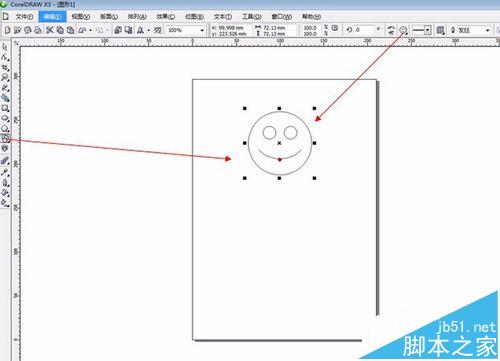The image size is (500, 361).
Task: Open the 帮助 (Help) menu
Action: 311,16
